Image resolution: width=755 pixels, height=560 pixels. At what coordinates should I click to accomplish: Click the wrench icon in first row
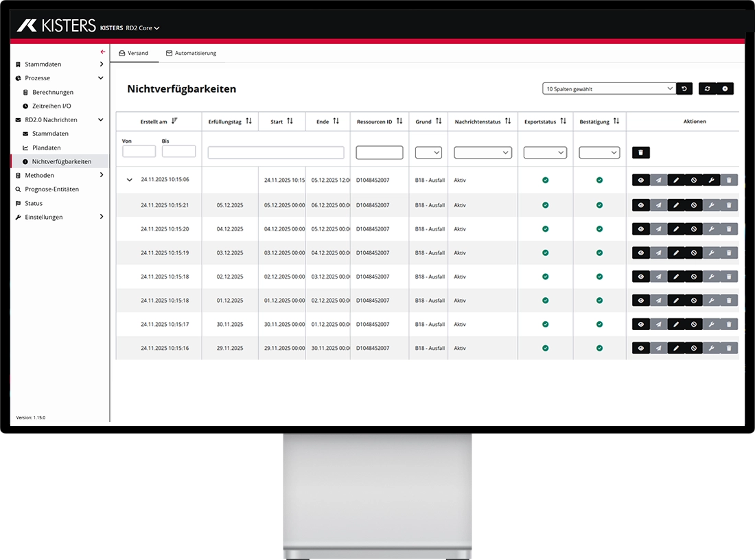pyautogui.click(x=711, y=180)
